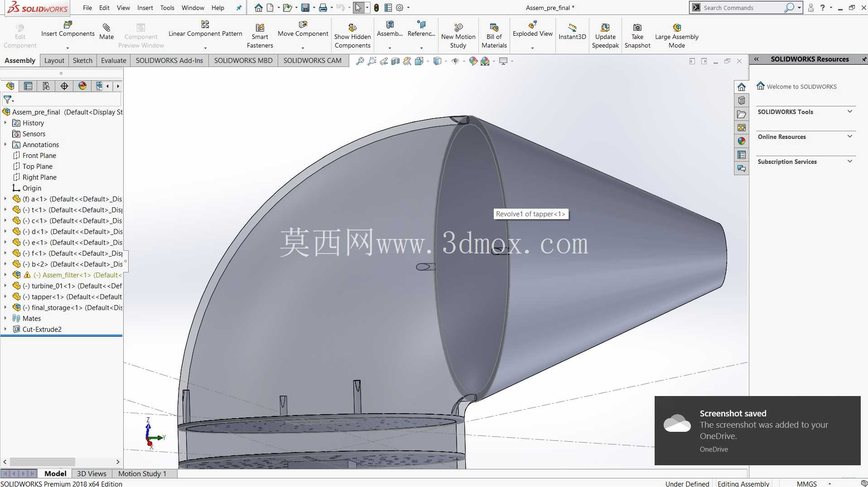868x487 pixels.
Task: Select the Front Plane item
Action: [x=39, y=155]
